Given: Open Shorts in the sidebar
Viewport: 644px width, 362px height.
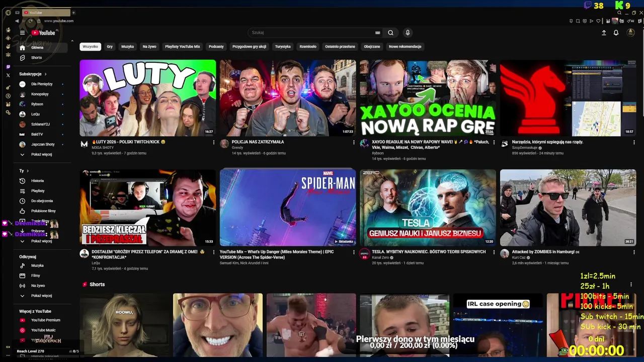Looking at the screenshot, I should [42, 58].
